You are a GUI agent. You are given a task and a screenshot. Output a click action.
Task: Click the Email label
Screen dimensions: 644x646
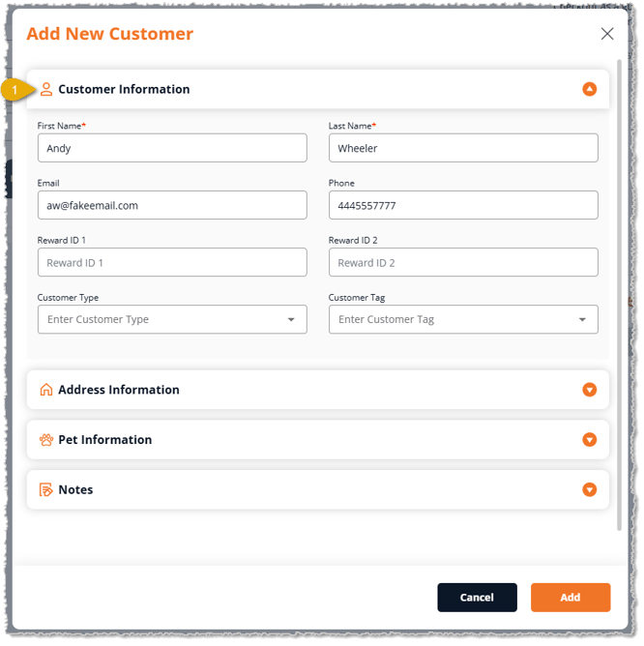(48, 184)
